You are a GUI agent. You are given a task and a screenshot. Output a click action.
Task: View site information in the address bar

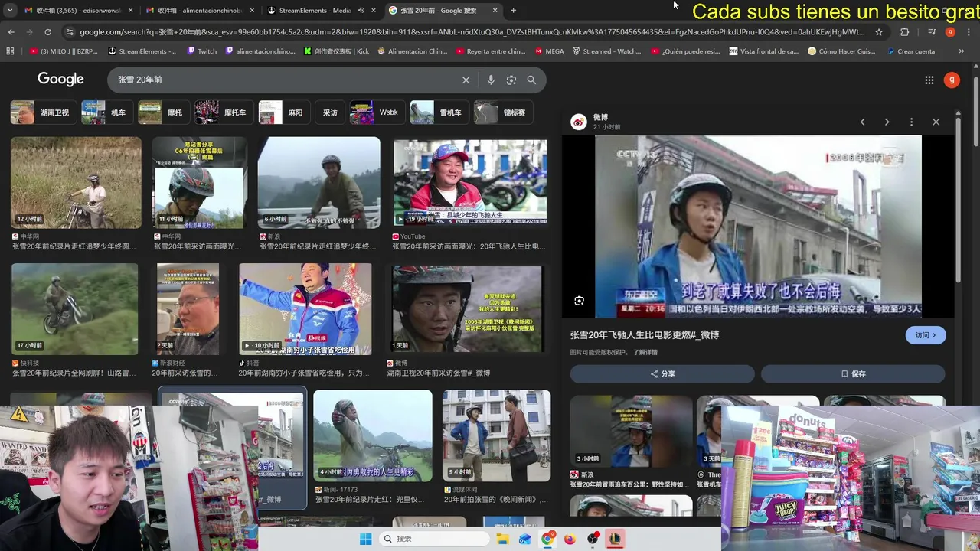click(x=70, y=32)
